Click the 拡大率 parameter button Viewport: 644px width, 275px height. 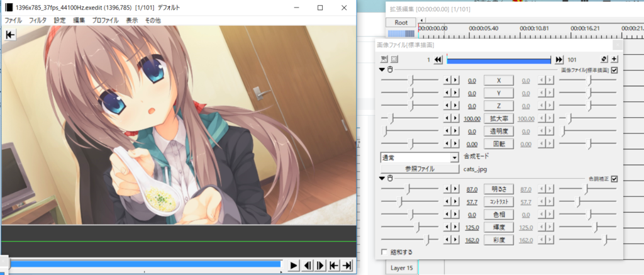499,118
